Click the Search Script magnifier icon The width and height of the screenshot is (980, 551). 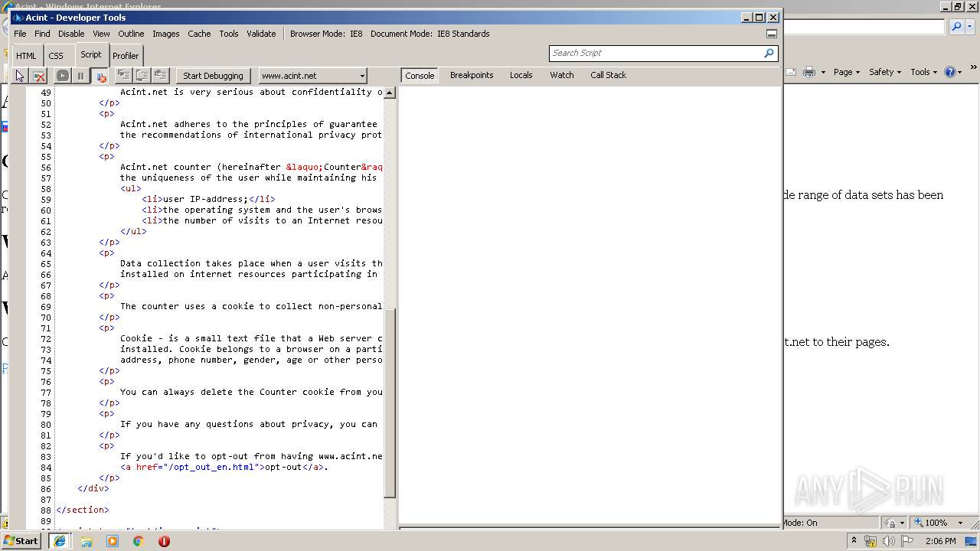tap(769, 53)
